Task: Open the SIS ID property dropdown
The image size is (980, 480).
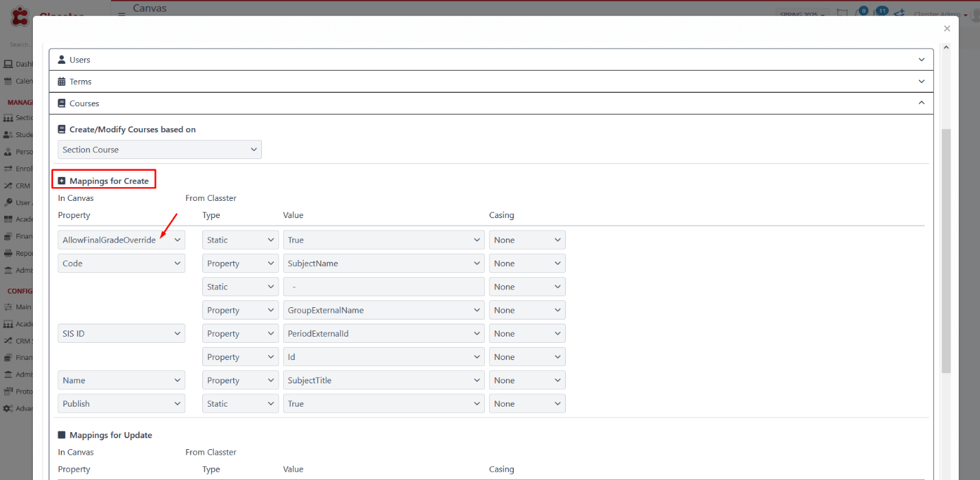Action: 121,334
